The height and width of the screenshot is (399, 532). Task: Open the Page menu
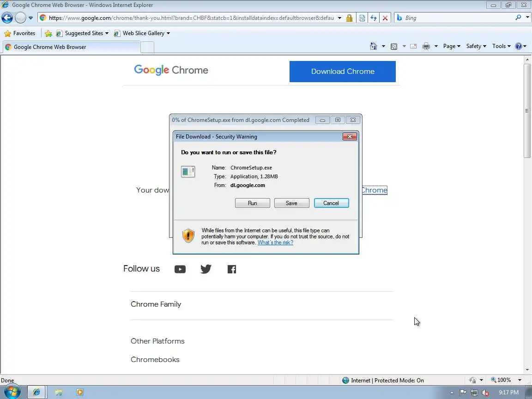pos(452,46)
